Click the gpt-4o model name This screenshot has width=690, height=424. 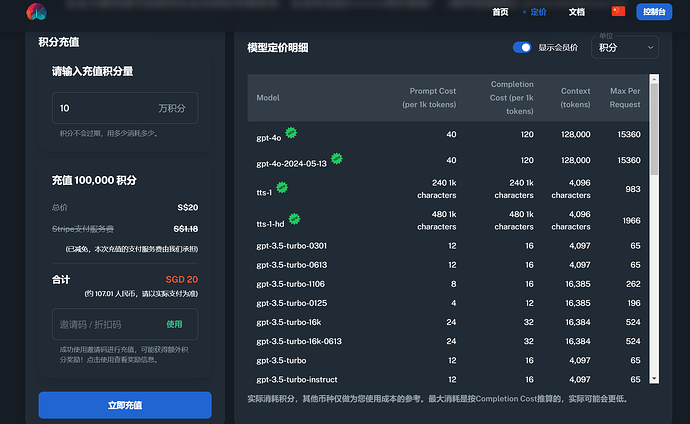click(x=268, y=138)
